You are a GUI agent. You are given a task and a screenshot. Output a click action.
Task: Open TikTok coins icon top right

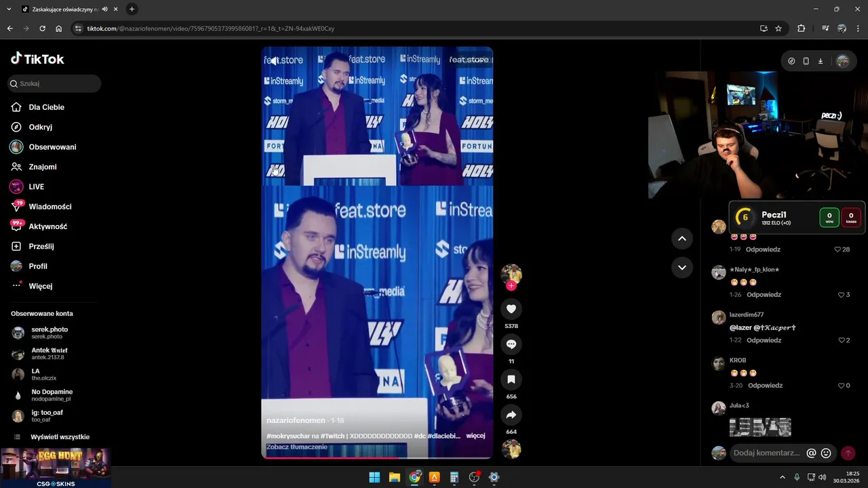click(791, 61)
